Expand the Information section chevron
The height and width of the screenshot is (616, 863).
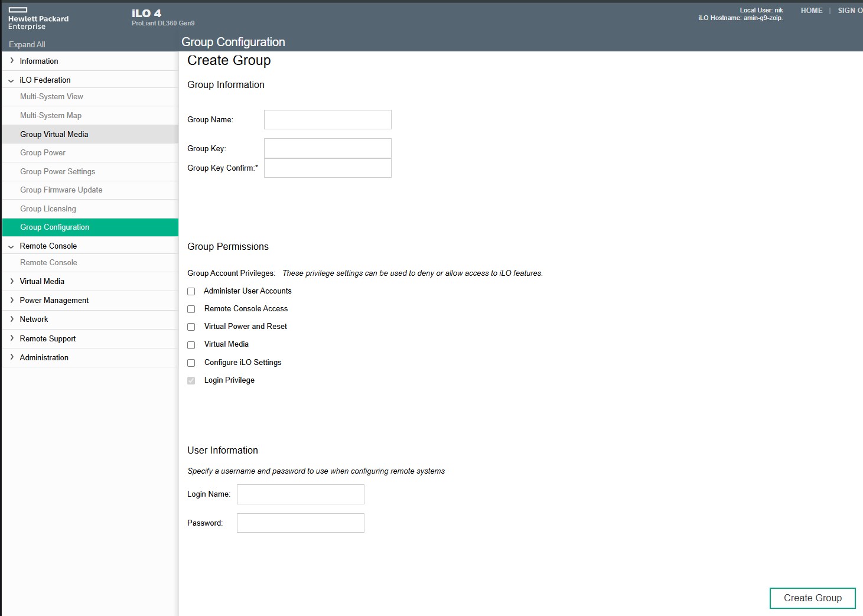click(x=12, y=61)
